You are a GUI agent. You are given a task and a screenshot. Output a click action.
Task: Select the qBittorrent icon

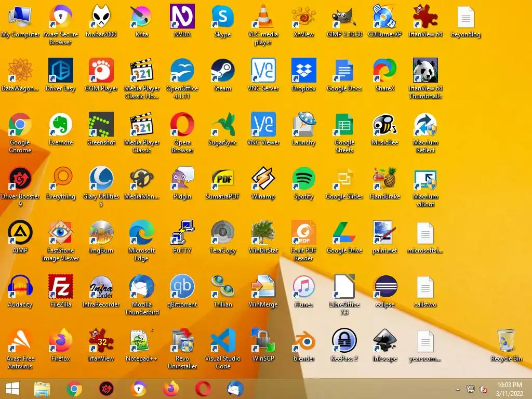(x=182, y=286)
